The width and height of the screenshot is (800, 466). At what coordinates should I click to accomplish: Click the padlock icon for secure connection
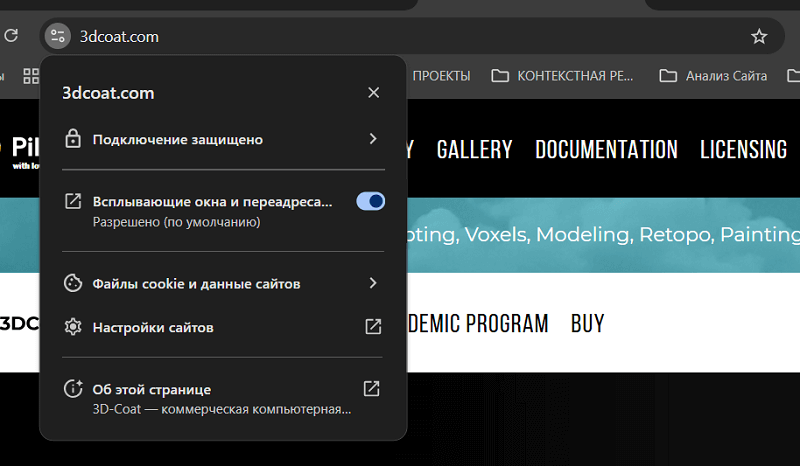(73, 139)
